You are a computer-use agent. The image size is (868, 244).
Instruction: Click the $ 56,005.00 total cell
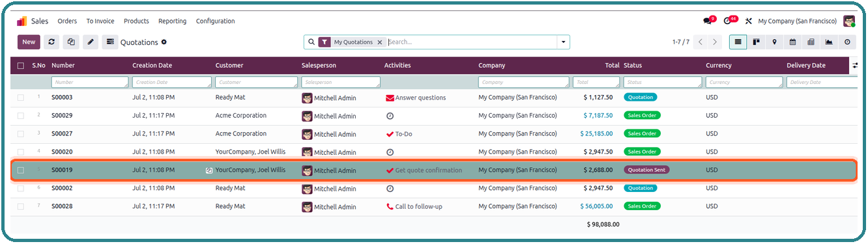click(x=596, y=206)
